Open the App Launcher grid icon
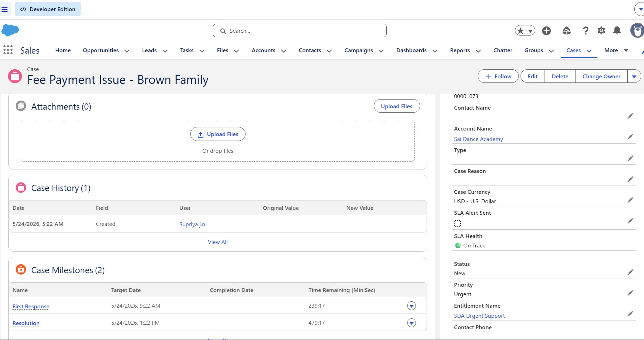The image size is (644, 340). coord(8,50)
